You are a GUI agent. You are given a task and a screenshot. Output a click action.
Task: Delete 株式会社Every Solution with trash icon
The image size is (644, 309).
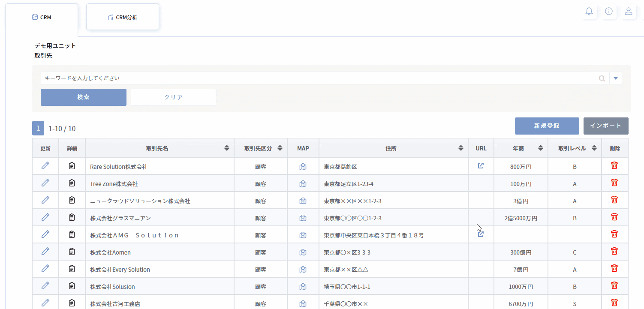[x=614, y=268]
